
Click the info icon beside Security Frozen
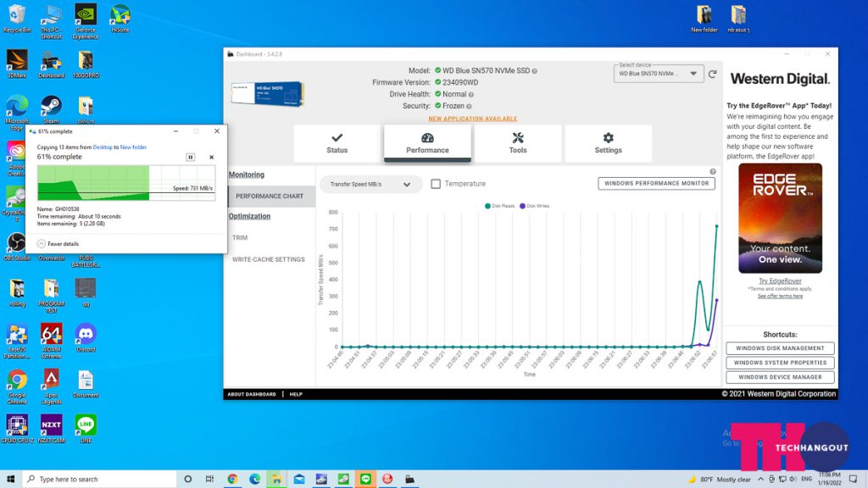pos(469,106)
